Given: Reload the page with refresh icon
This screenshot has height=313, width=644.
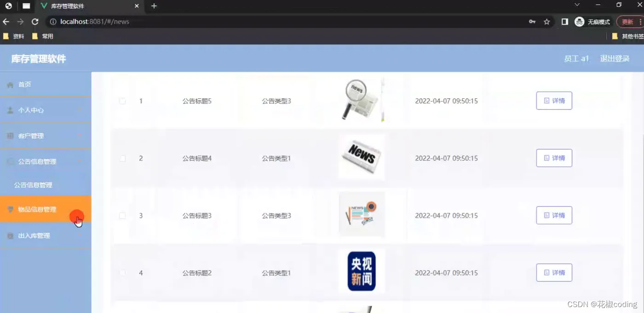Looking at the screenshot, I should [35, 22].
